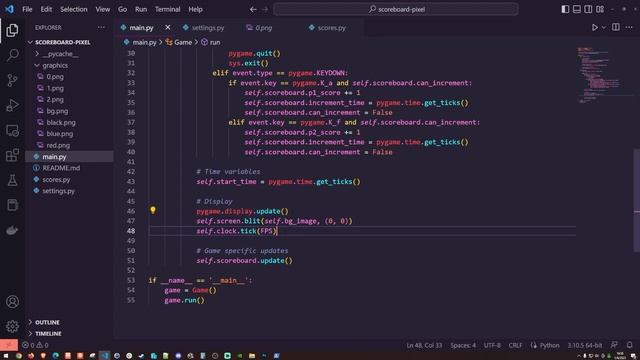Open Explorer Views and More Actions ellipsis
Screen dimensions: 640x360
pos(101,27)
